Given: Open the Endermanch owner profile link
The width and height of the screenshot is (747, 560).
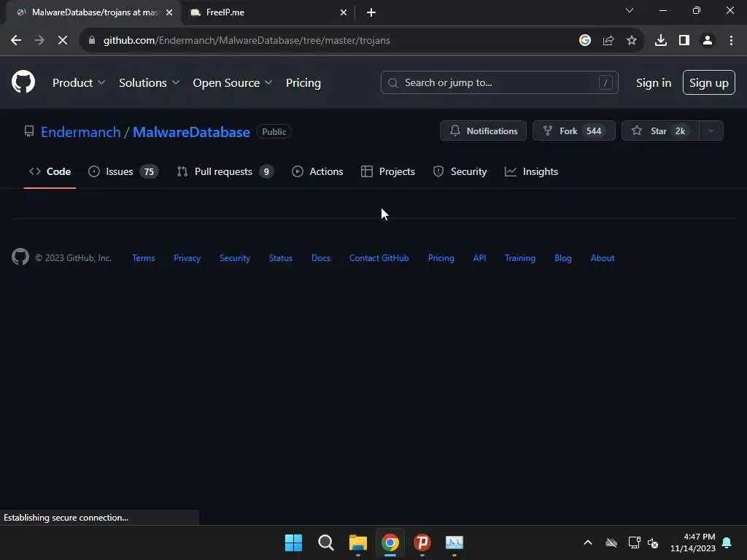Looking at the screenshot, I should 80,132.
